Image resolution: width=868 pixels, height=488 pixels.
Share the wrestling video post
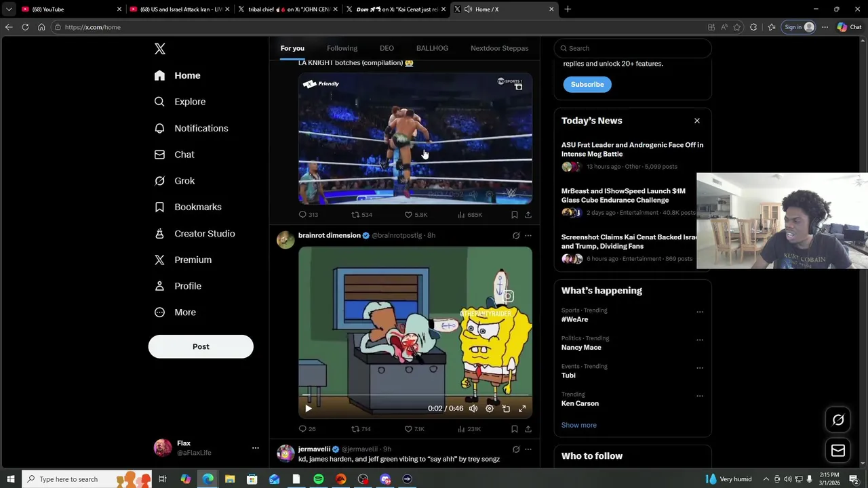[x=528, y=215]
